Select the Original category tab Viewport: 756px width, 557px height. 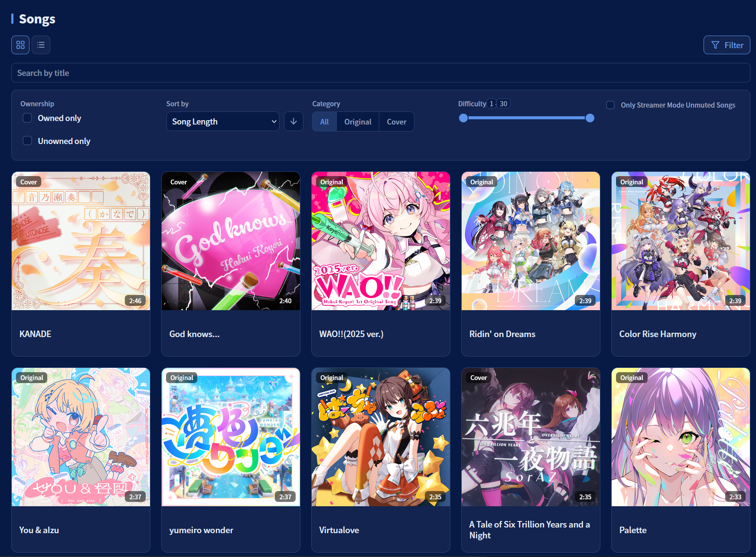(x=358, y=122)
